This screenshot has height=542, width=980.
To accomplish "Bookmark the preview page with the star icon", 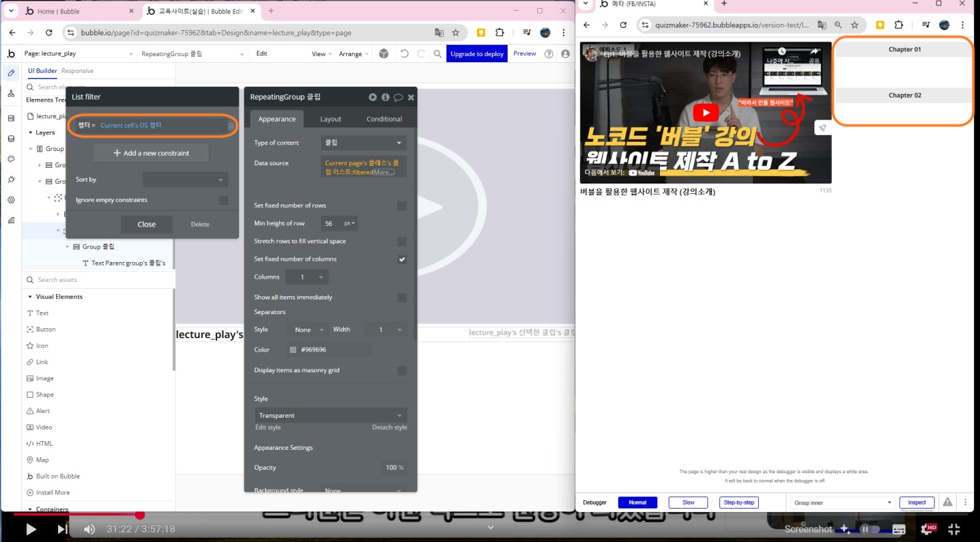I will [x=854, y=25].
